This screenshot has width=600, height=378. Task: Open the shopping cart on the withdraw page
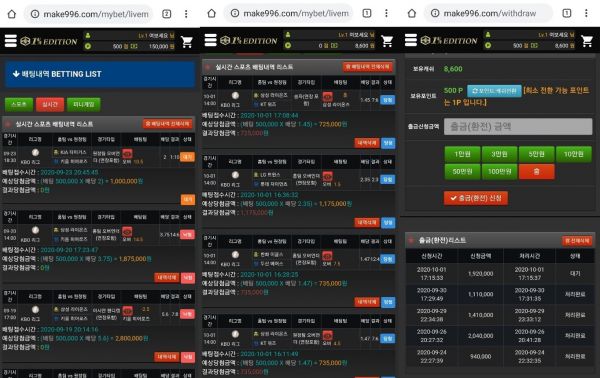pos(587,41)
